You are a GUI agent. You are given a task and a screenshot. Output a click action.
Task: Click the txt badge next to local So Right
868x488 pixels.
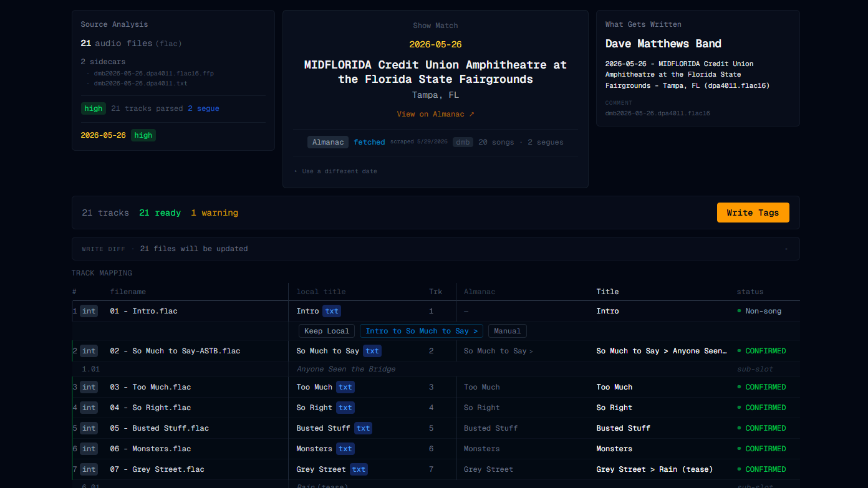click(345, 408)
